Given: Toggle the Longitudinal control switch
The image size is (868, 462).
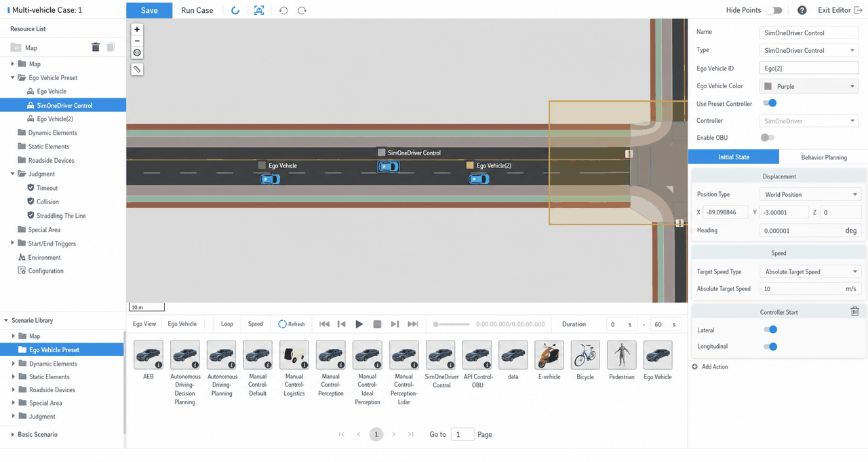Looking at the screenshot, I should (x=769, y=347).
